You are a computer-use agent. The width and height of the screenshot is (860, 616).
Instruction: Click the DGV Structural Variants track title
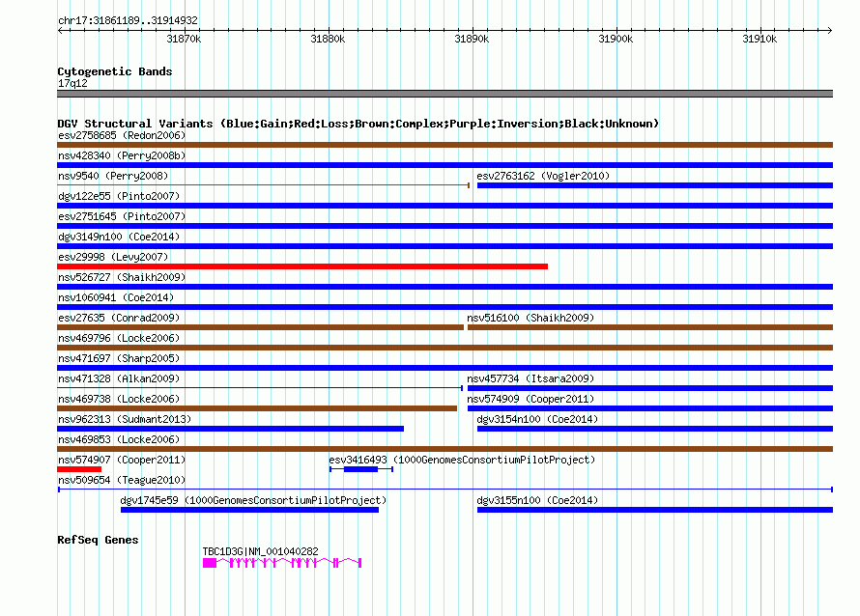(358, 124)
